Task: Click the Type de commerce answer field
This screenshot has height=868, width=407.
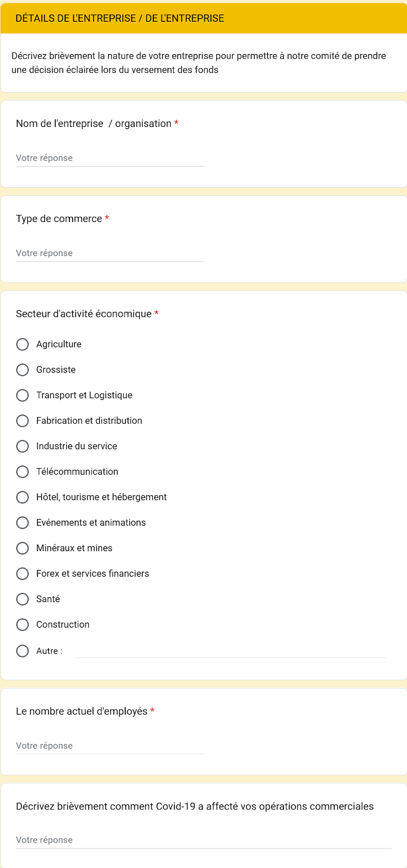Action: tap(109, 253)
